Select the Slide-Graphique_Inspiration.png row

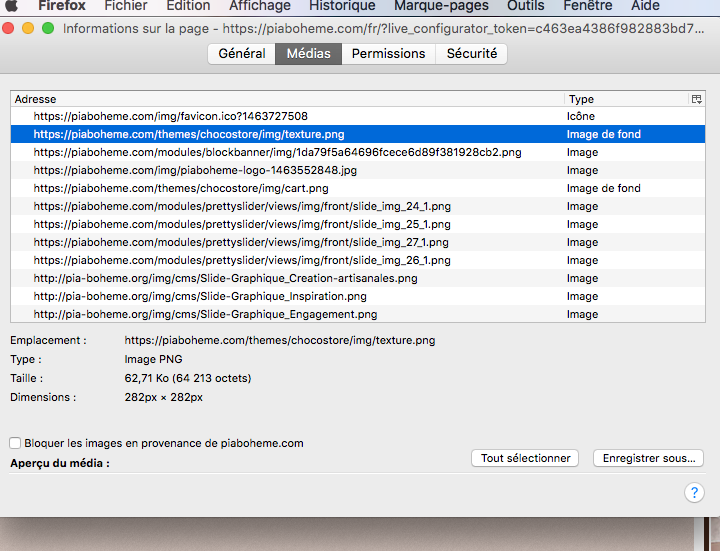[x=358, y=296]
